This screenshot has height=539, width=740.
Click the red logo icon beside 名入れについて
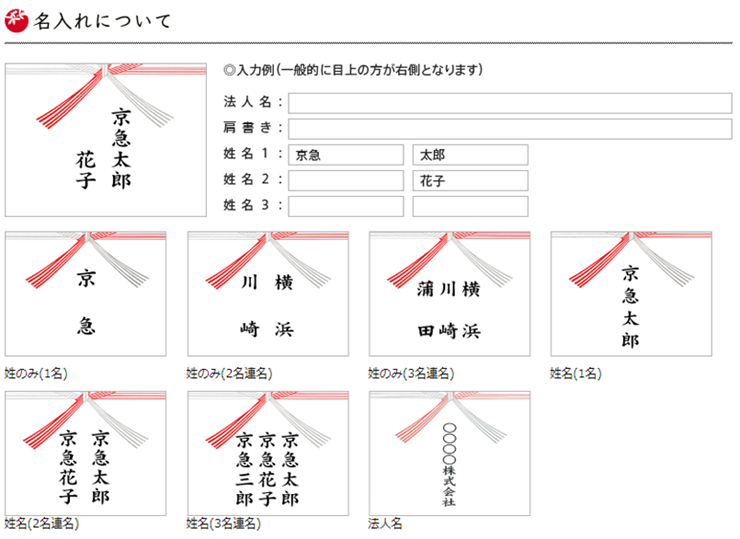(16, 20)
